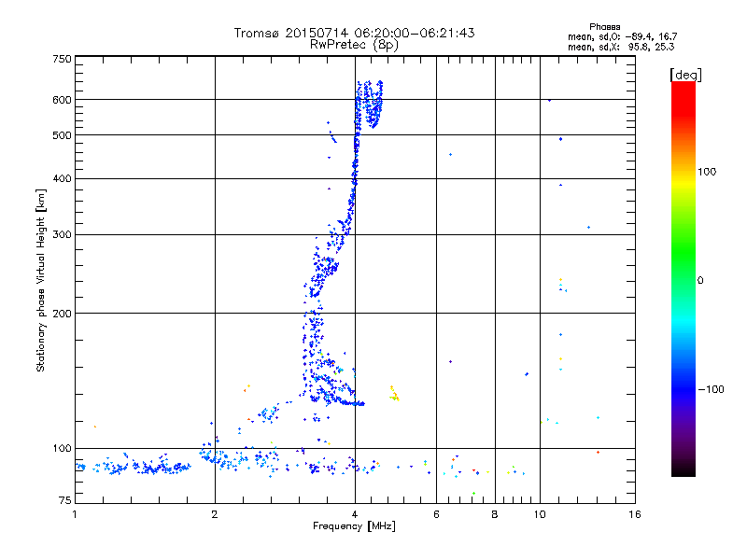Click the y-axis tick label '600'
The height and width of the screenshot is (560, 747).
pos(62,100)
